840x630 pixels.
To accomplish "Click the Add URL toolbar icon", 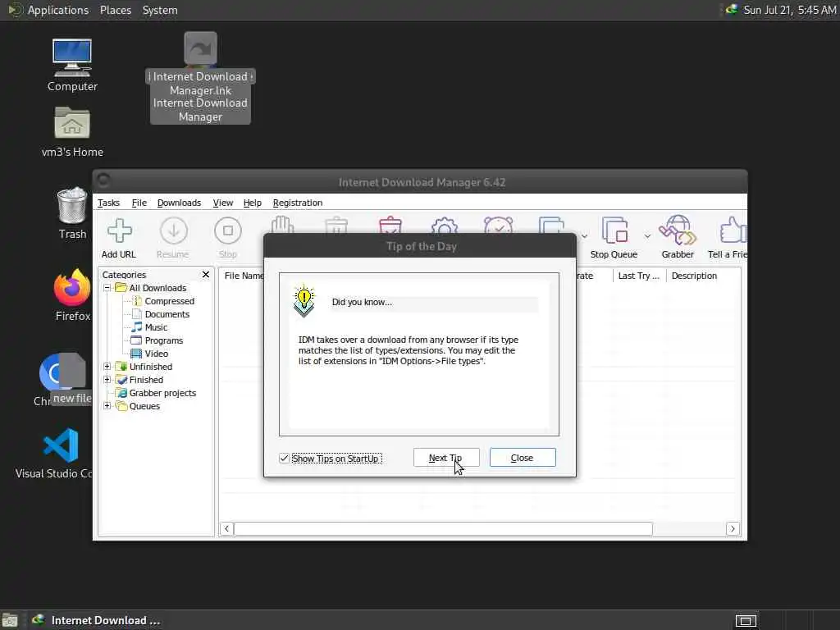I will point(119,231).
